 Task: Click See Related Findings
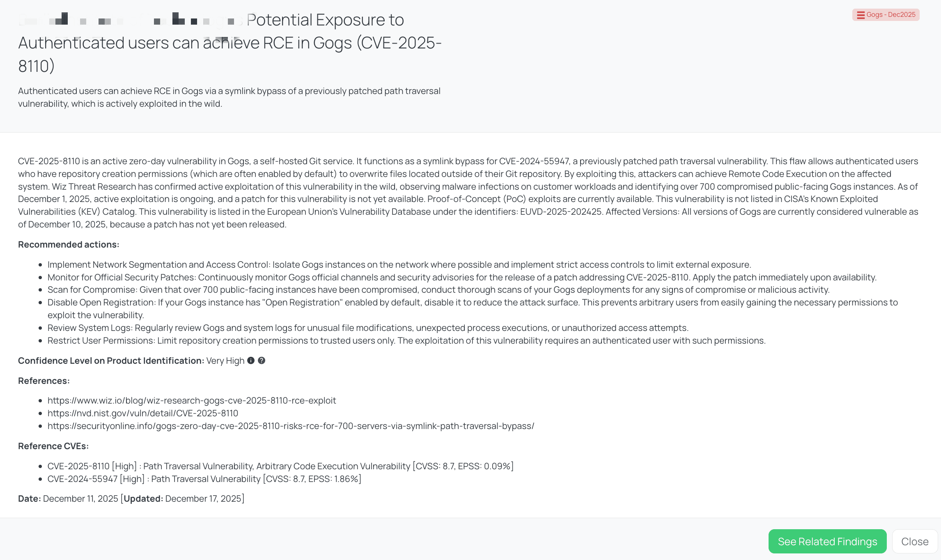point(827,541)
